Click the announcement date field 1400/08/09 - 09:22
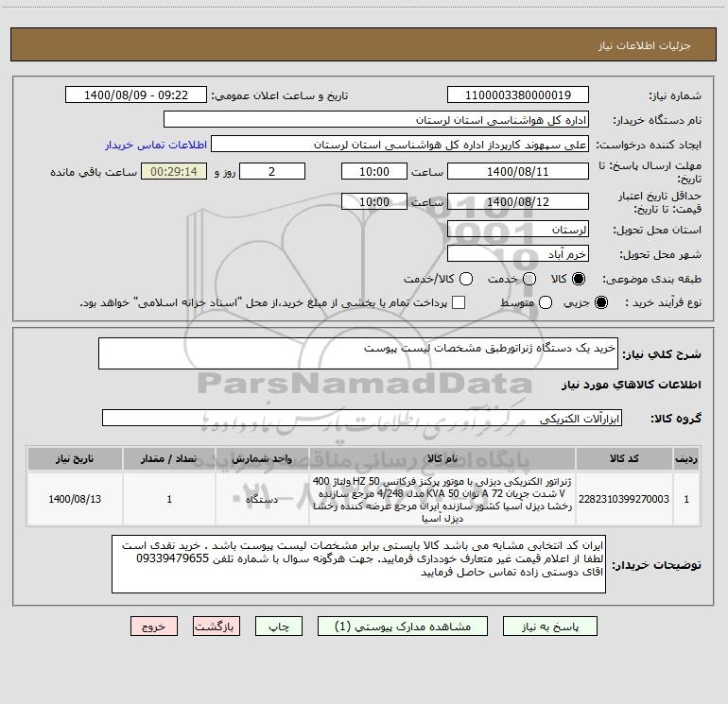This screenshot has height=704, width=728. click(x=136, y=95)
